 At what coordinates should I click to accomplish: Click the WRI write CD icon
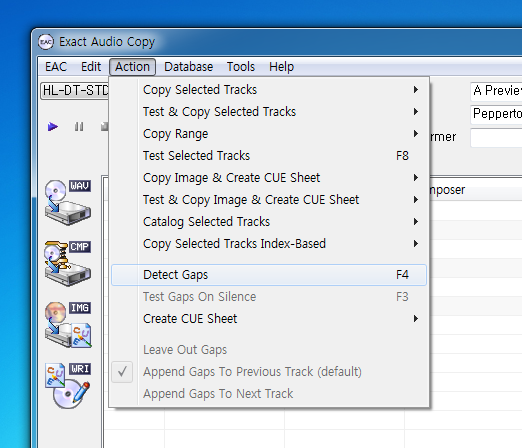tap(68, 386)
